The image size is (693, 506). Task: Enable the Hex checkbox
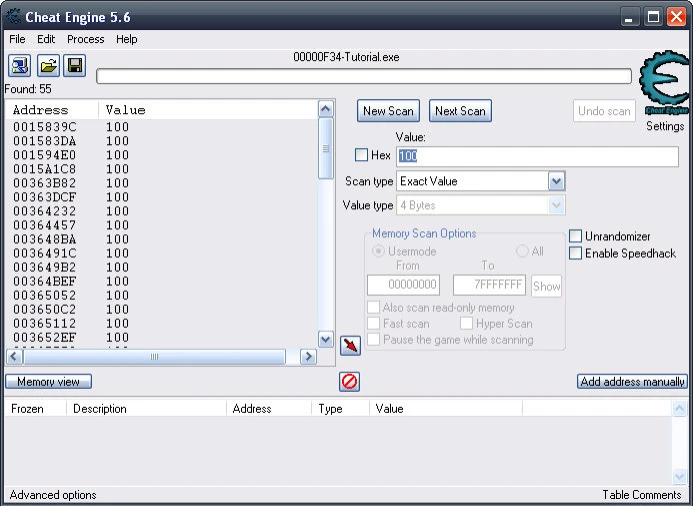[x=362, y=155]
